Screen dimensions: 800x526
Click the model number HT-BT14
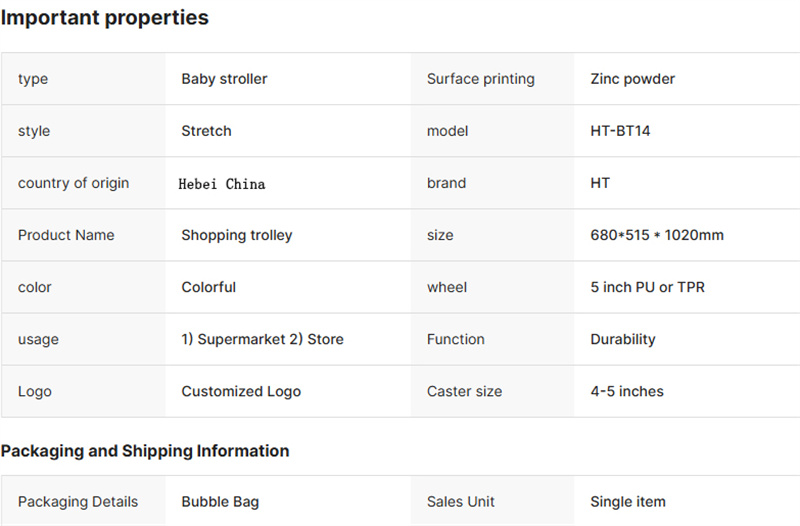tap(620, 131)
